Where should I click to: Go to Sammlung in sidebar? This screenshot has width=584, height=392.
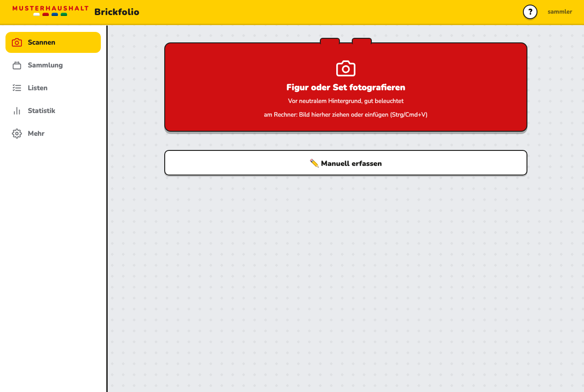click(x=53, y=65)
